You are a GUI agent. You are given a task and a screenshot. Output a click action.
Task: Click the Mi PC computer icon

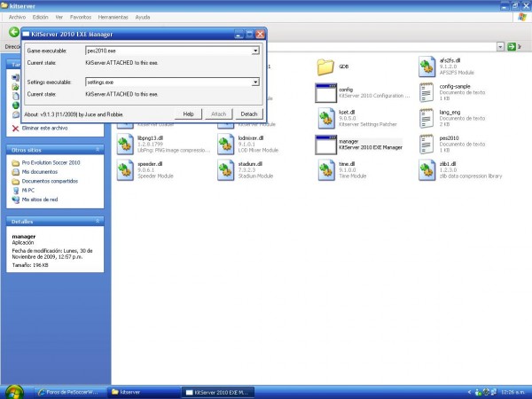pos(16,191)
